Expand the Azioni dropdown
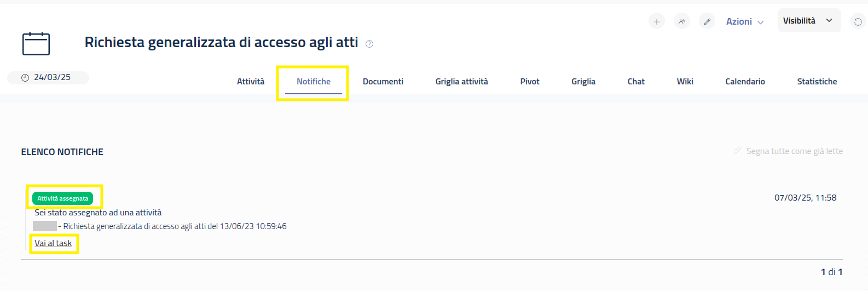Image resolution: width=868 pixels, height=291 pixels. pos(744,21)
